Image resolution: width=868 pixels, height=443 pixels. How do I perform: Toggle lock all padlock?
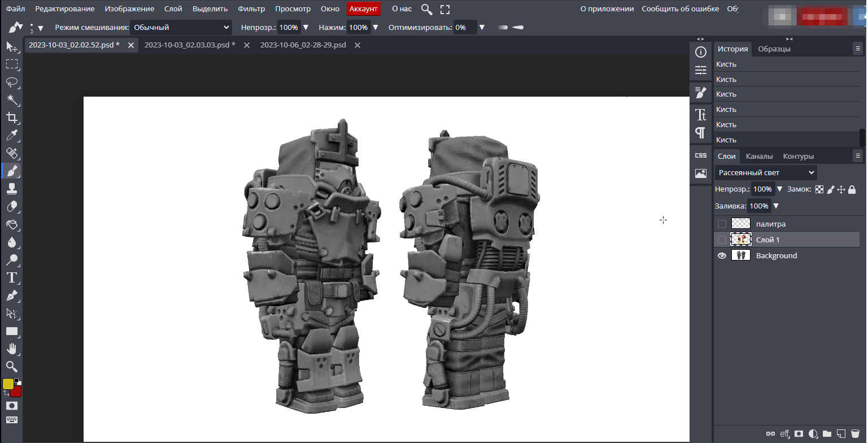tap(852, 189)
